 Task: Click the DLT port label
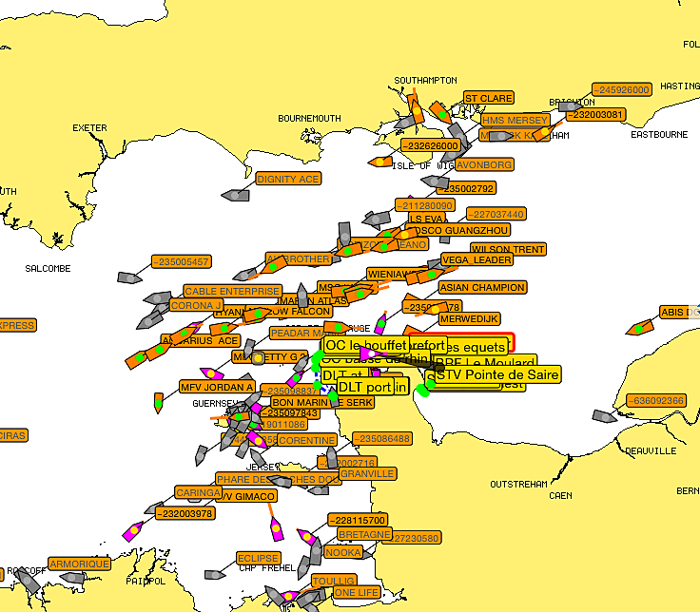[x=364, y=386]
